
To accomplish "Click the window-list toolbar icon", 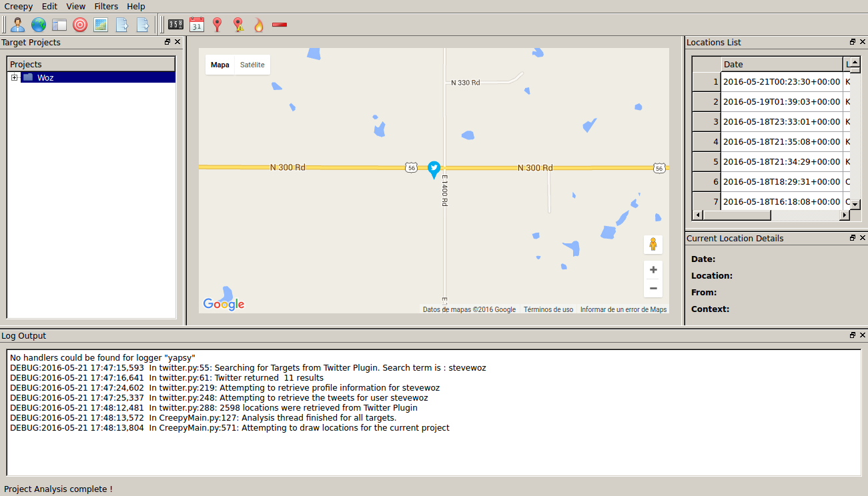I will 59,25.
